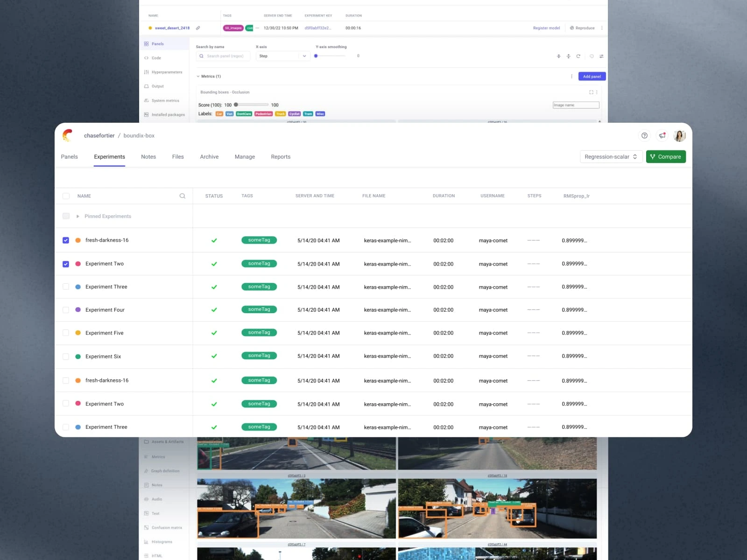Open the announcements megaphone icon
Viewport: 747px width, 560px height.
point(662,136)
